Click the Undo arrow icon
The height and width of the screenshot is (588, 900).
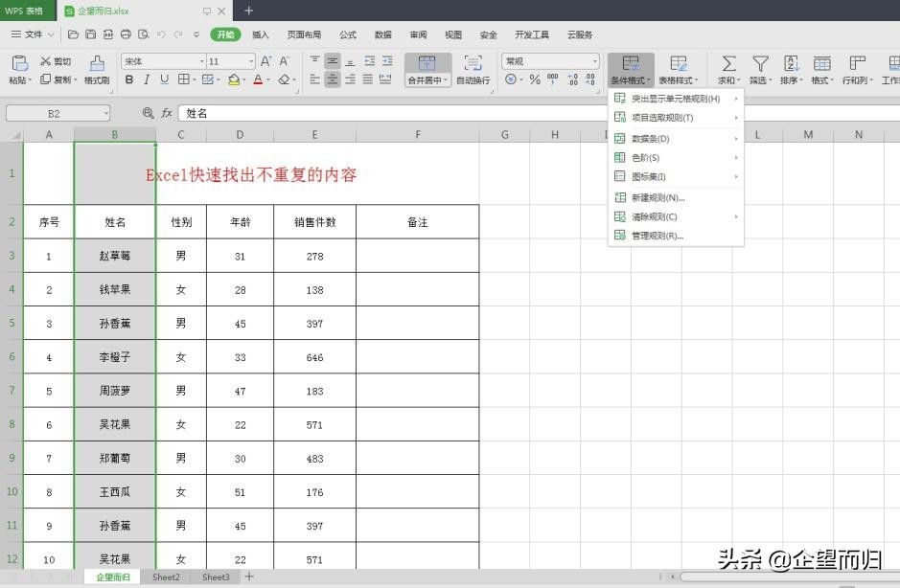tap(161, 34)
